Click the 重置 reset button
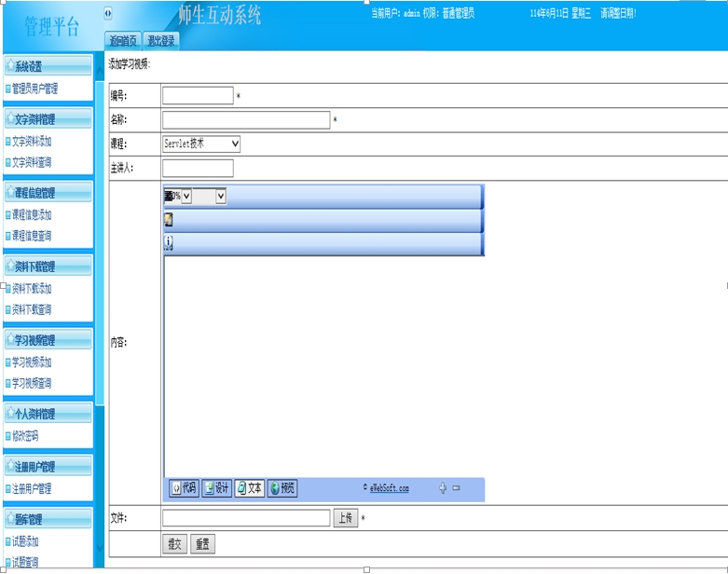The image size is (728, 574). coord(202,544)
